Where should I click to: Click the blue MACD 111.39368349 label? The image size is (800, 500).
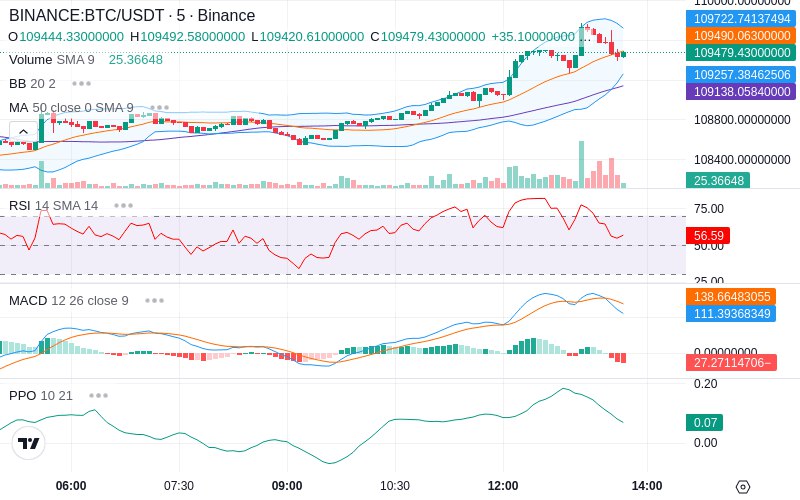point(731,313)
